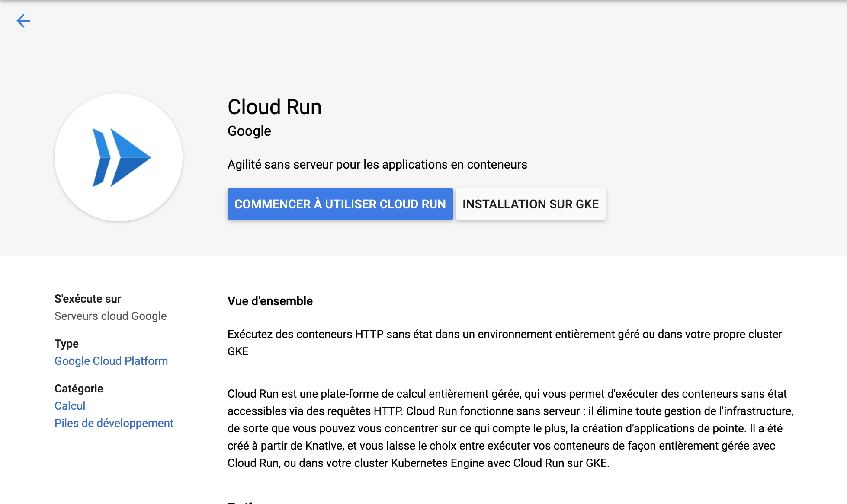The height and width of the screenshot is (504, 847).
Task: Click the Google publisher name under title
Action: coord(249,131)
